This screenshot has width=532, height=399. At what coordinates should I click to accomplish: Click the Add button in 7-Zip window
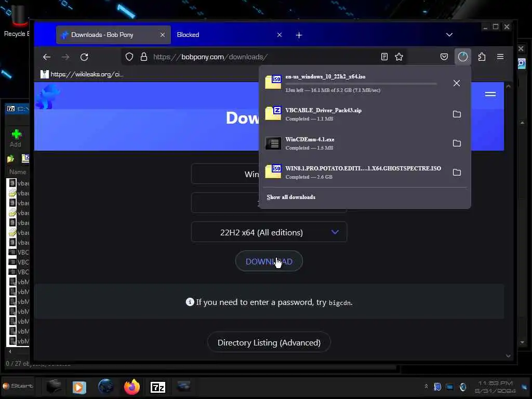16,138
